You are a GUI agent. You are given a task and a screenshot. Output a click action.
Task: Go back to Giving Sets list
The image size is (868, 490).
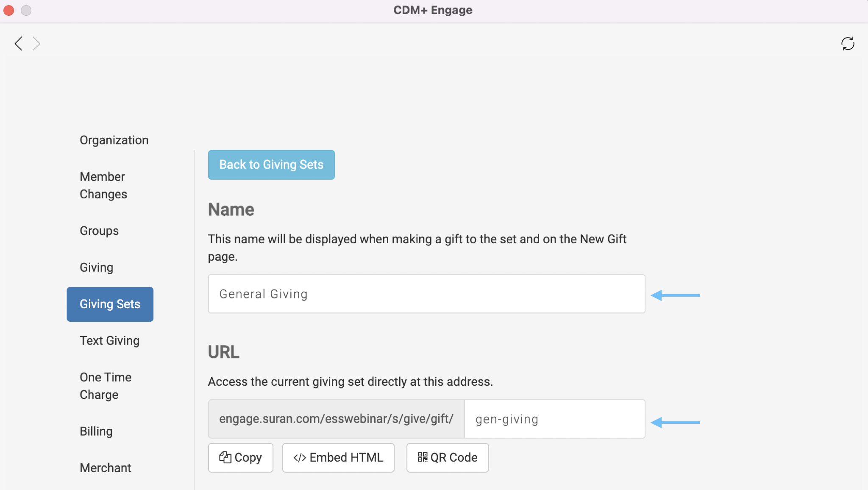click(x=271, y=164)
